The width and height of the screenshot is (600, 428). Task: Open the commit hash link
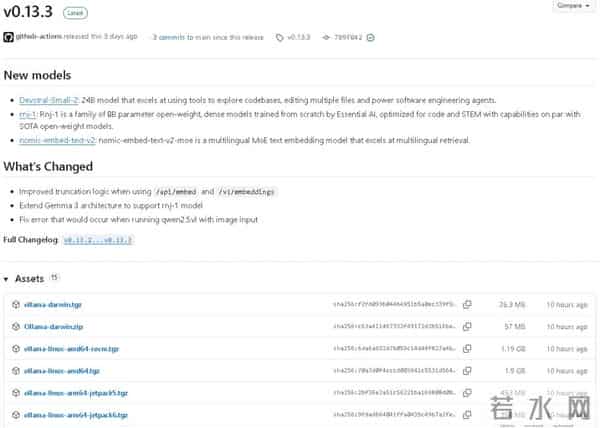(x=348, y=37)
